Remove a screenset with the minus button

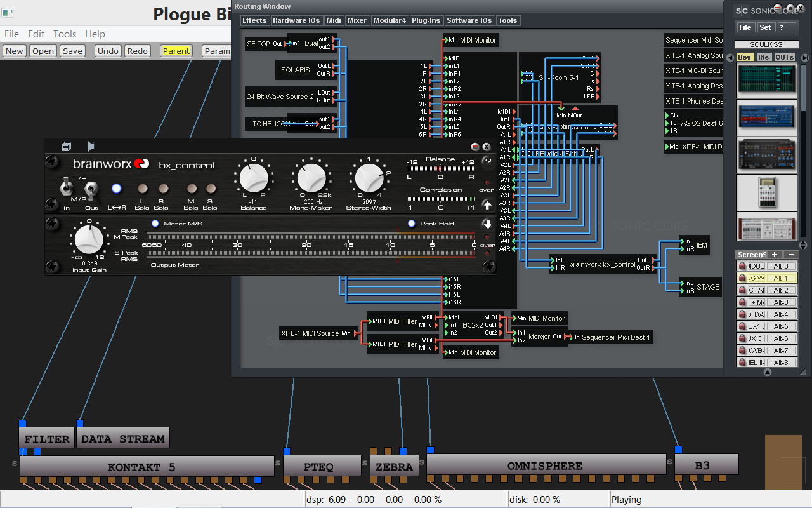tap(790, 255)
